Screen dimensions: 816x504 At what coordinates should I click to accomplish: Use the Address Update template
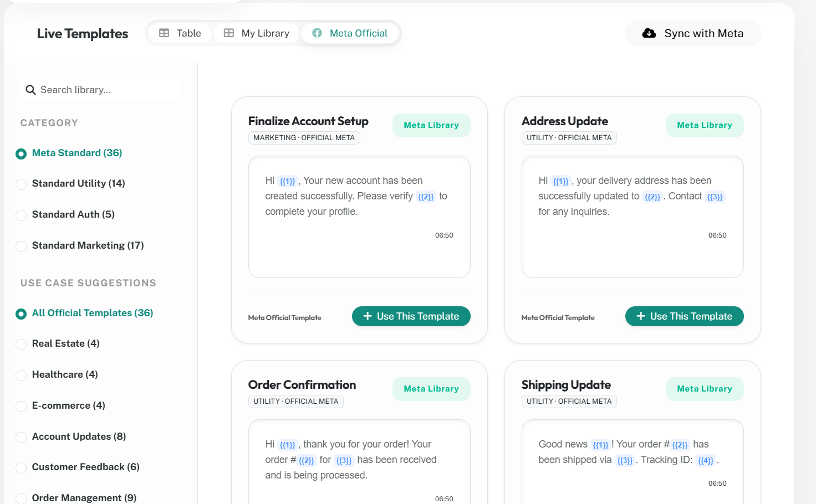(685, 316)
